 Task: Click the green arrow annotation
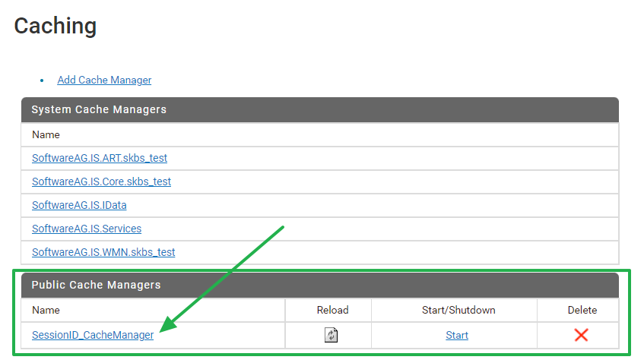coord(228,277)
